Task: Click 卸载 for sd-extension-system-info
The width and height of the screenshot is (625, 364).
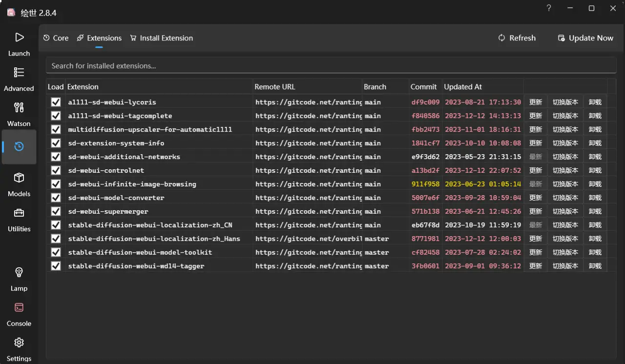Action: coord(595,143)
